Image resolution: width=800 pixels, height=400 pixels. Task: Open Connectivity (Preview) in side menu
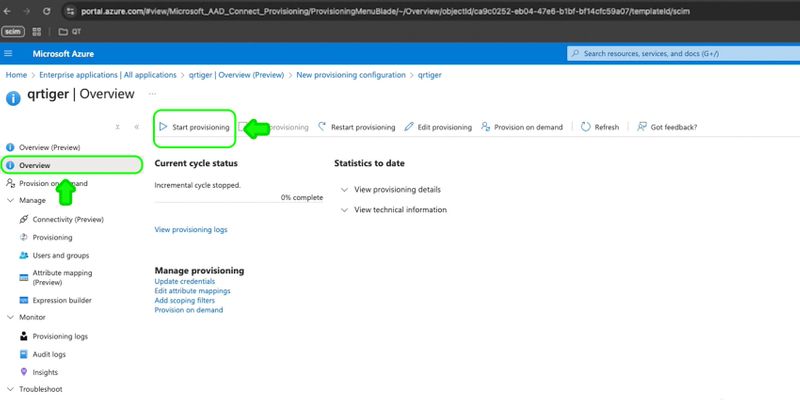[x=68, y=219]
